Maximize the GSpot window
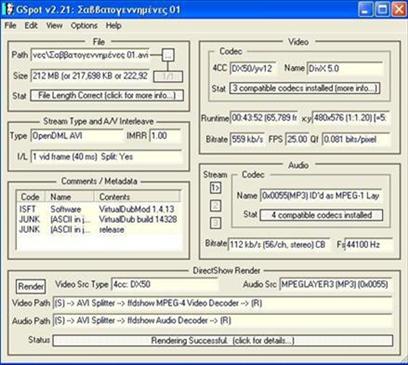Viewport: 408px width, 365px height. [382, 9]
